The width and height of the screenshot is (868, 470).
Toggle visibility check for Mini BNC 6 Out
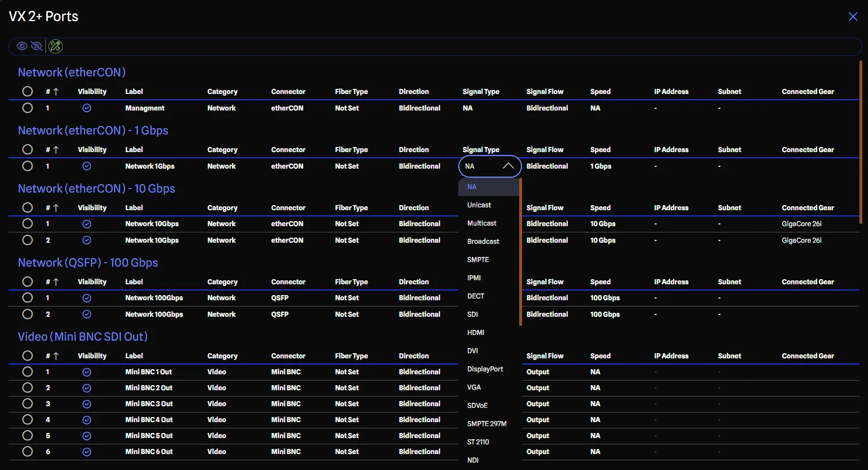coord(87,452)
